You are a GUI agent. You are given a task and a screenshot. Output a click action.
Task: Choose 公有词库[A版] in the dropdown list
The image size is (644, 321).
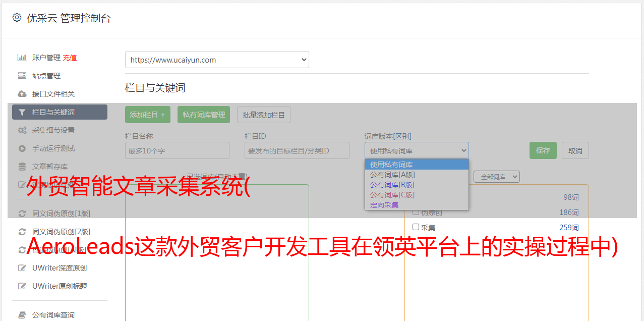417,175
